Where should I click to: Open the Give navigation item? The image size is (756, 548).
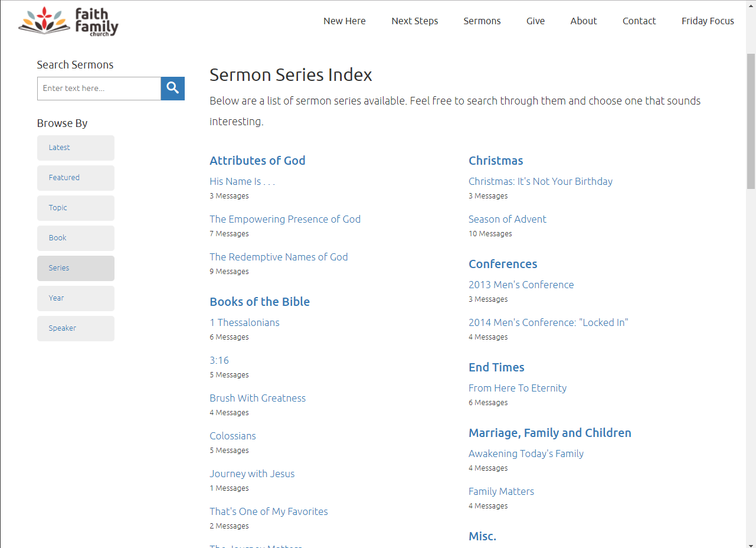pos(535,21)
